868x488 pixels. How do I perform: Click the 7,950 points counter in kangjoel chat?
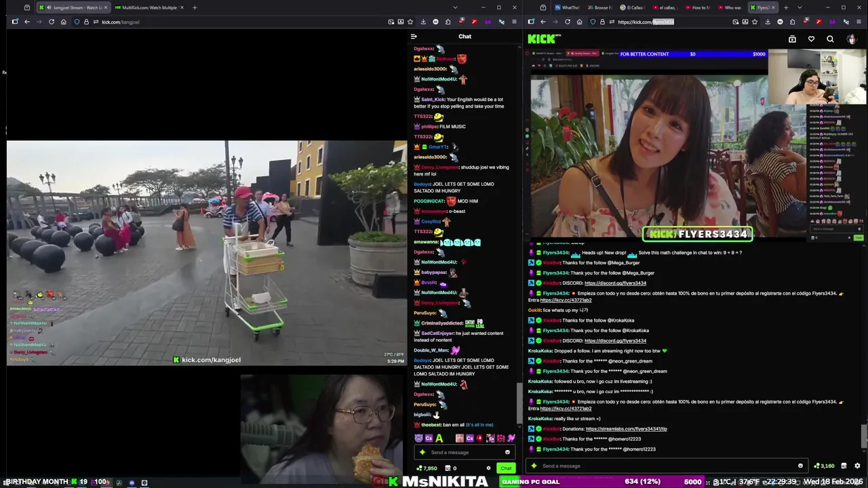[427, 468]
